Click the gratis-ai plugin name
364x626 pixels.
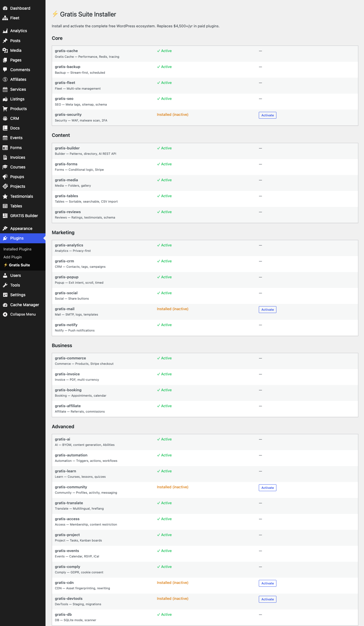tap(62, 439)
